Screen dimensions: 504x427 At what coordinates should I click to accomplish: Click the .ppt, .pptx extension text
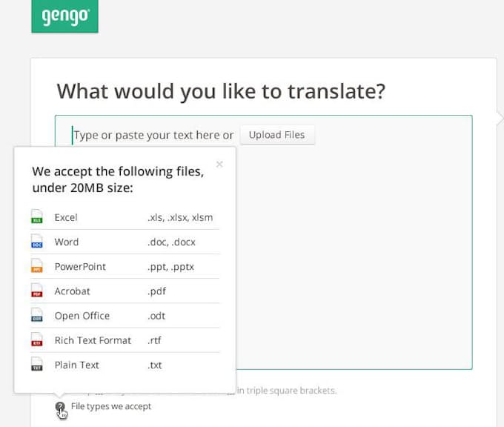[170, 267]
